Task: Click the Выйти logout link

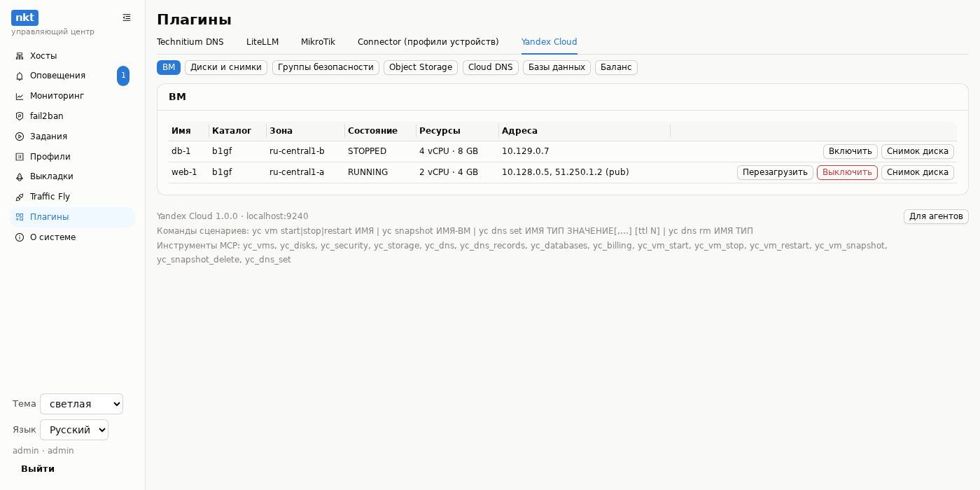Action: tap(38, 469)
